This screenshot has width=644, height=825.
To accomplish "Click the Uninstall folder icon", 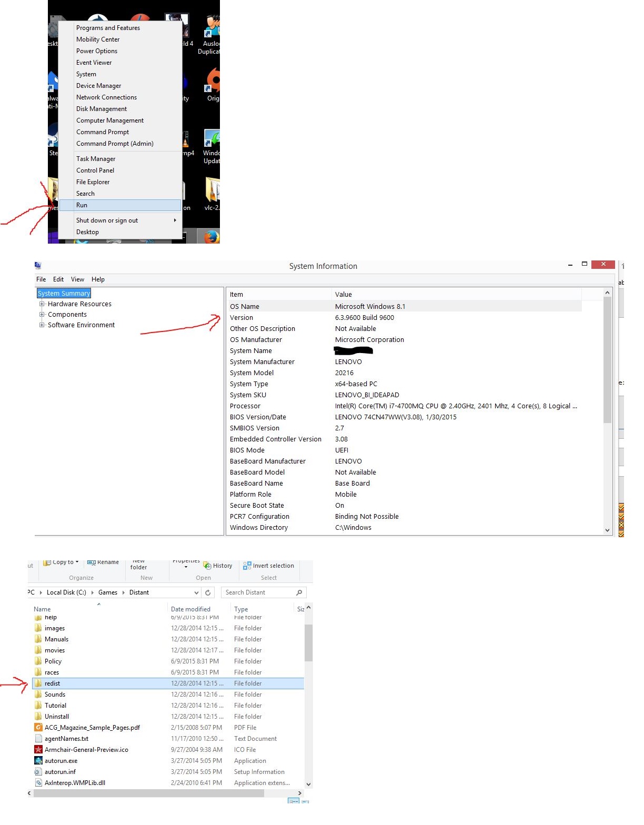I will click(x=38, y=716).
